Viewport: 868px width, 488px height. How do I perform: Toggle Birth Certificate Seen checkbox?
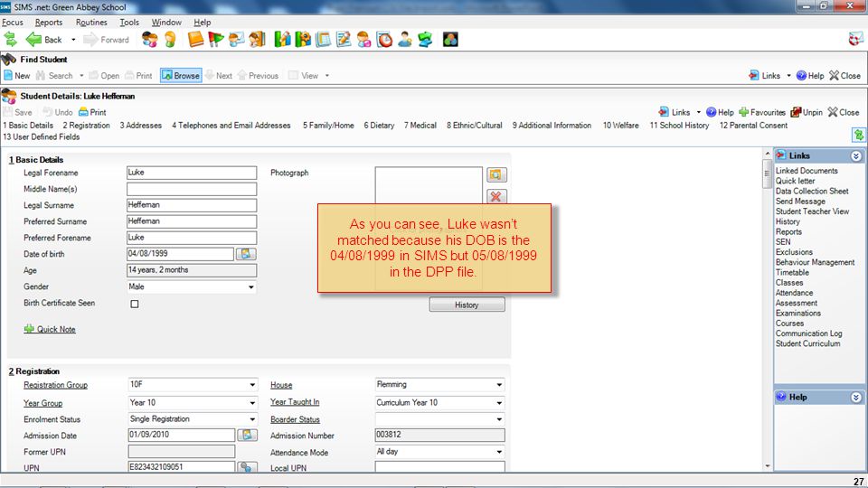135,304
